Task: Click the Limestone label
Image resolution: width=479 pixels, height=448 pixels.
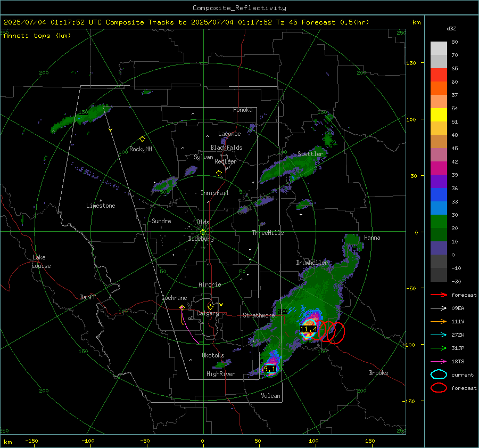Action: [101, 206]
